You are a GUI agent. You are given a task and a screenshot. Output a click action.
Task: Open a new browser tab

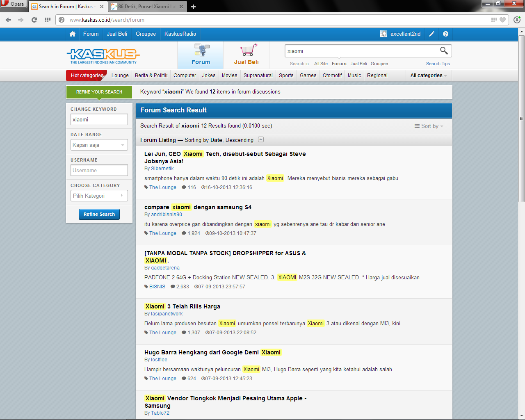tap(194, 7)
